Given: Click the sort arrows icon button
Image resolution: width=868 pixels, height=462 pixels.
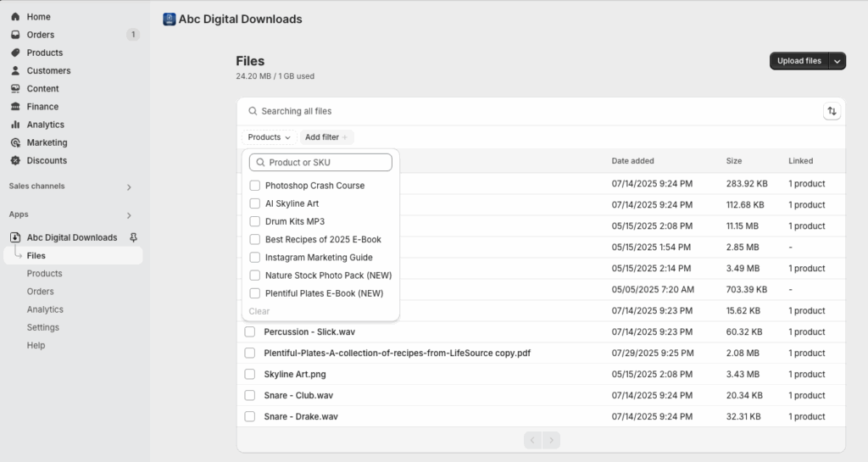Looking at the screenshot, I should [x=832, y=111].
